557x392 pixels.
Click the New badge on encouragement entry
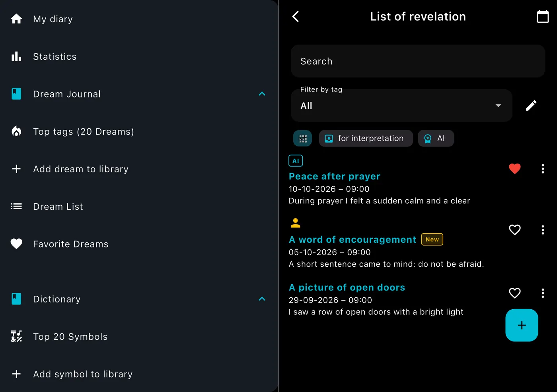[432, 239]
